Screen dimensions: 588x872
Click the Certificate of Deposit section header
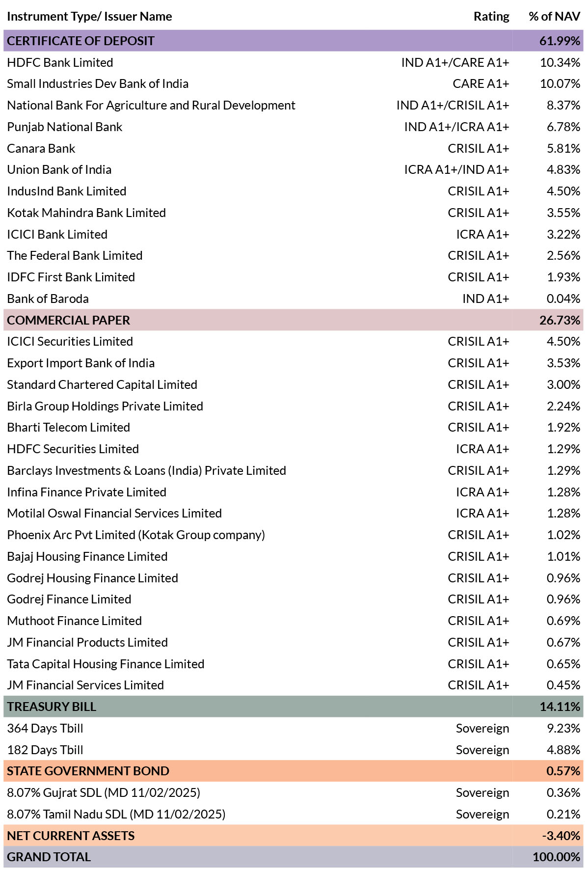coord(294,41)
